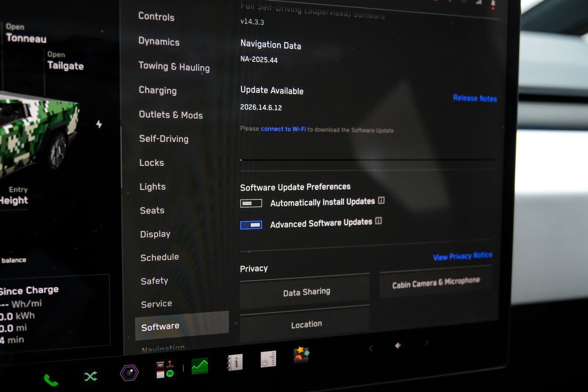Launch the Toybox colorful shapes app
588x392 pixels.
click(x=301, y=355)
